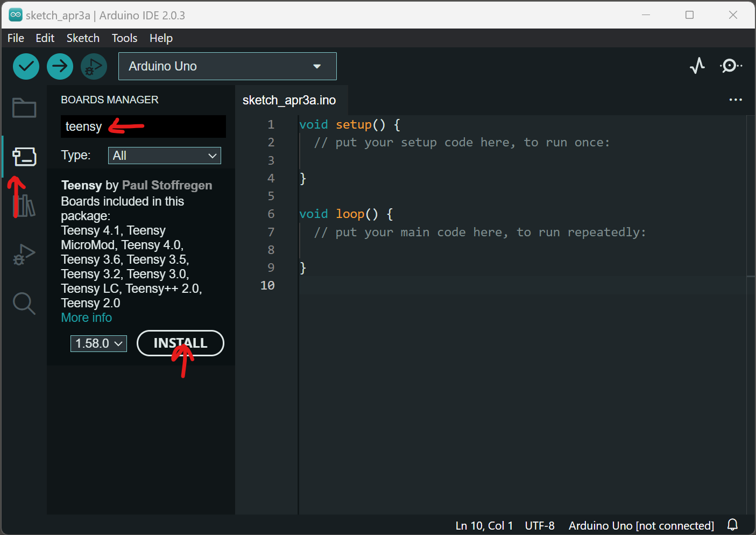Install the Teensy boards package
Image resolution: width=756 pixels, height=535 pixels.
(180, 343)
